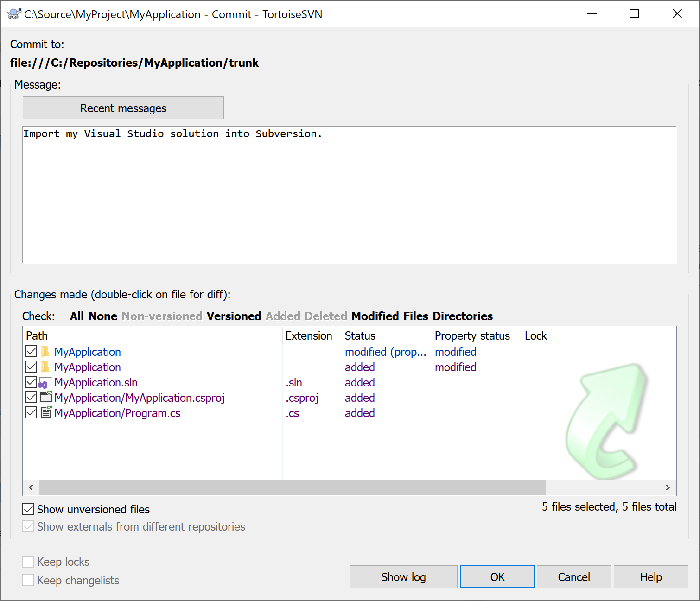Enable Keep changelists
The height and width of the screenshot is (601, 700).
(x=28, y=580)
